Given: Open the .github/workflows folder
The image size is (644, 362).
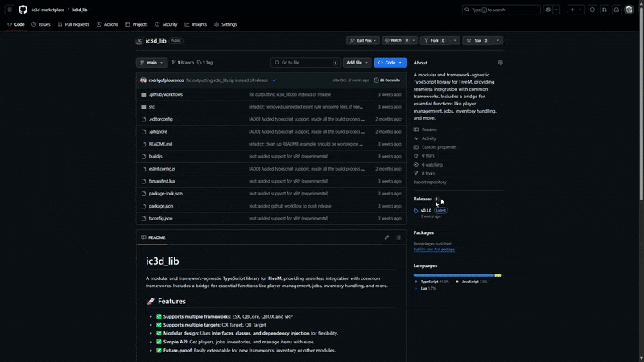Looking at the screenshot, I should point(166,94).
